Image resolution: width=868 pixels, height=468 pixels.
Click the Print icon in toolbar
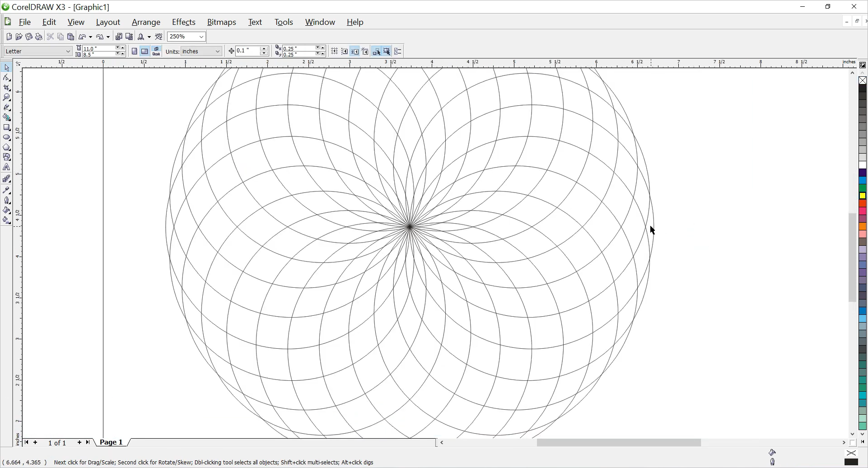39,37
